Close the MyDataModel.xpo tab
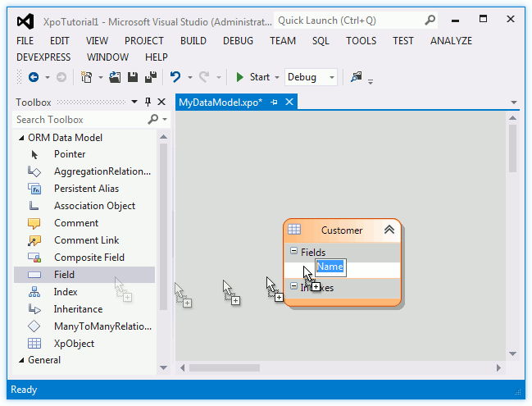 pos(289,102)
